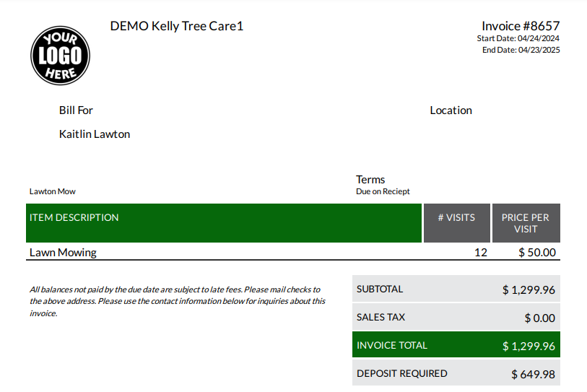Click the Bill For label

pos(76,110)
